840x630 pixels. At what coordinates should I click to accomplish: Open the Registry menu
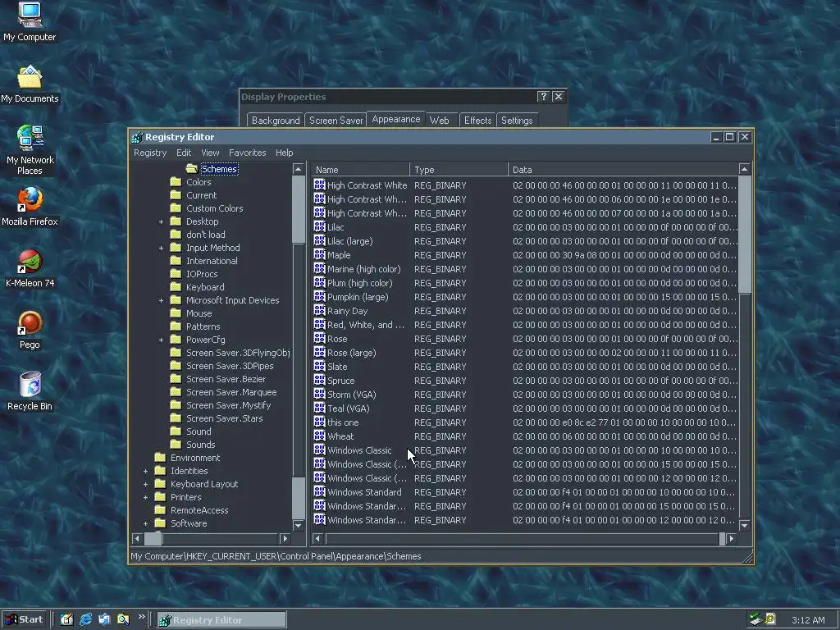[150, 153]
